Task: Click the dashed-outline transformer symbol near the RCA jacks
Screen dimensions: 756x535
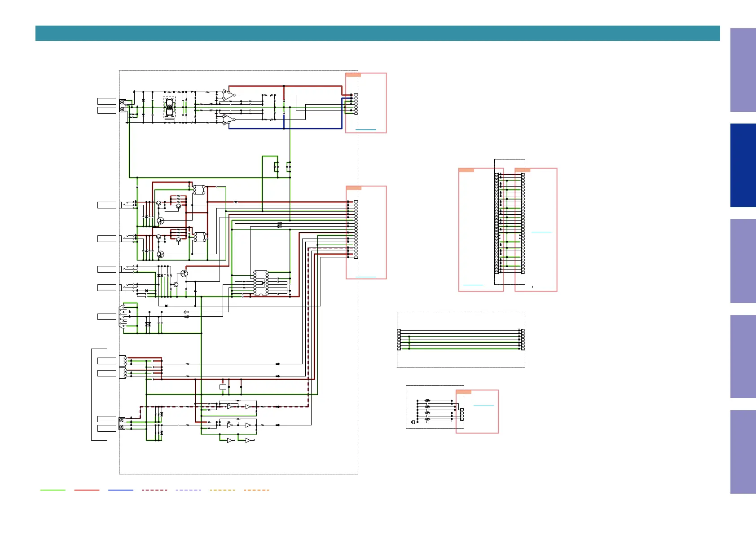Action: 169,107
